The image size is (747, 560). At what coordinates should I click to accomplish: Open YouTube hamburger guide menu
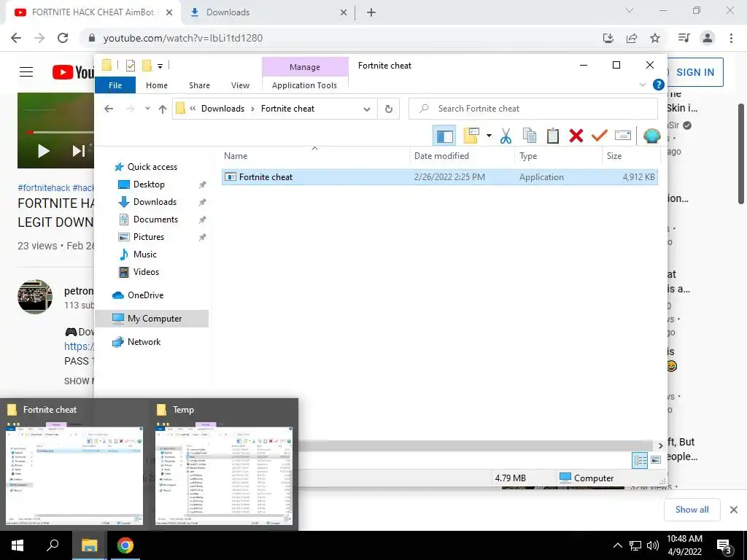click(26, 72)
